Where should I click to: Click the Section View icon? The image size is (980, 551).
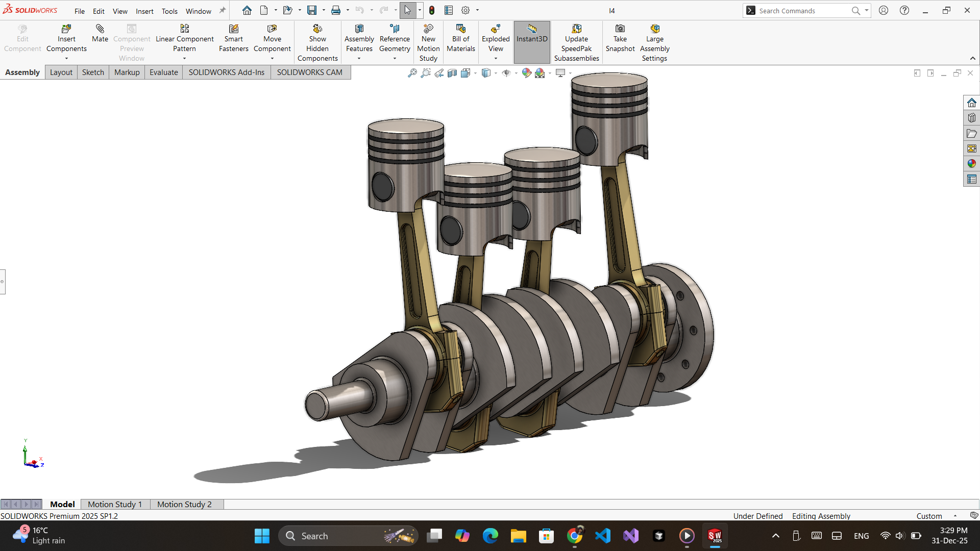point(452,73)
